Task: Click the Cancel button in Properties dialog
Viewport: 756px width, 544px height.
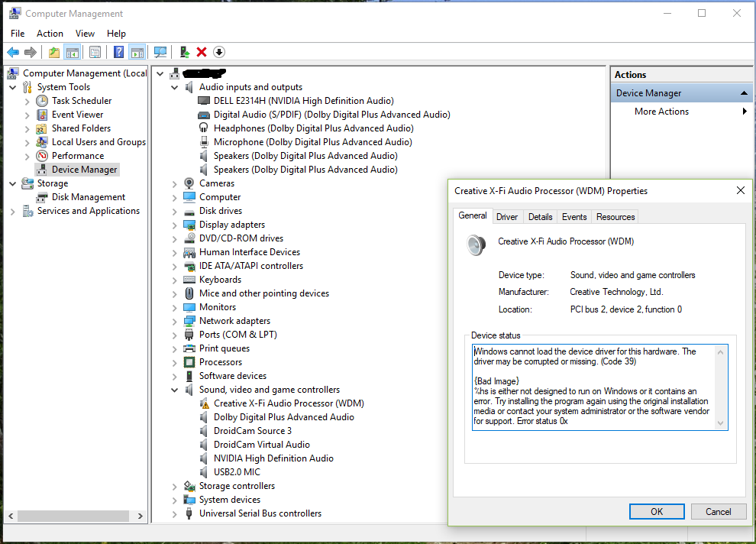Action: 719,512
